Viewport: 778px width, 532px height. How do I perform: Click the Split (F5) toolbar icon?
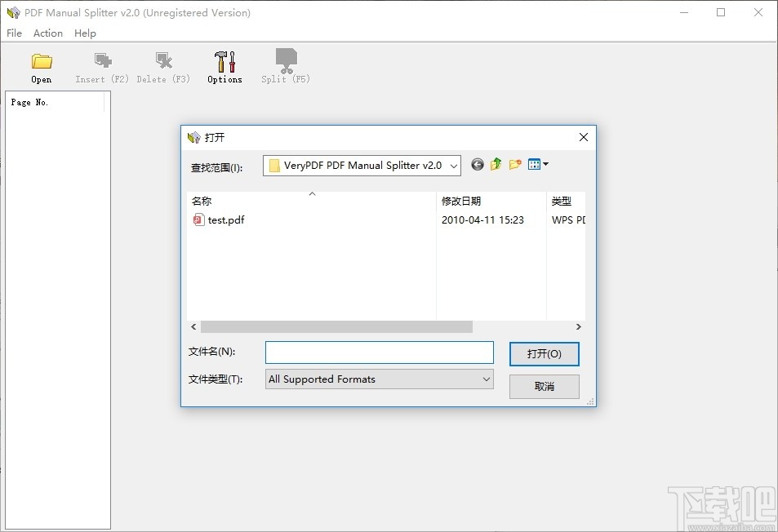pos(284,65)
